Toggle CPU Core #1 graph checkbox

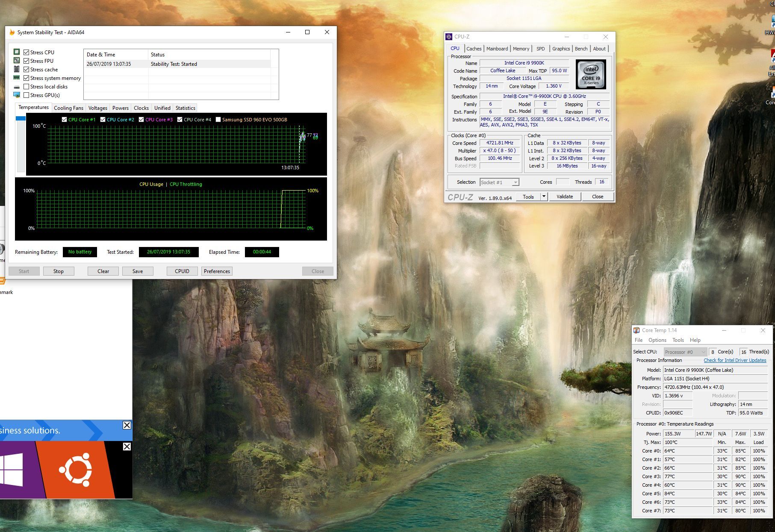tap(64, 120)
